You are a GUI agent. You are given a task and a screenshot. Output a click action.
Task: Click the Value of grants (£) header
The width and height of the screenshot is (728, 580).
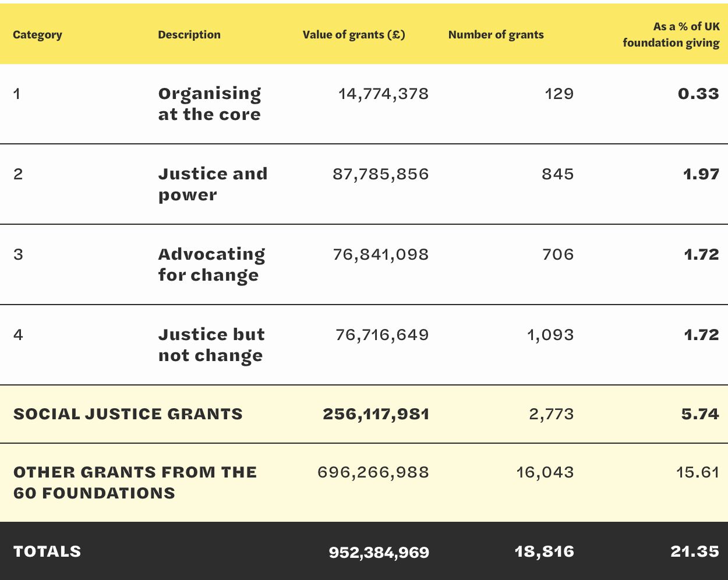coord(354,35)
